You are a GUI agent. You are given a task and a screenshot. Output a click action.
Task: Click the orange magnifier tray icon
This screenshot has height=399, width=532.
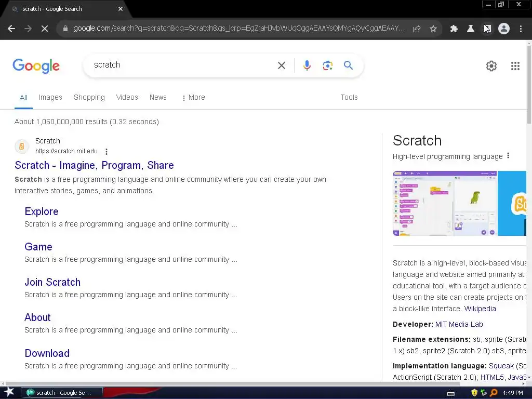(x=494, y=393)
